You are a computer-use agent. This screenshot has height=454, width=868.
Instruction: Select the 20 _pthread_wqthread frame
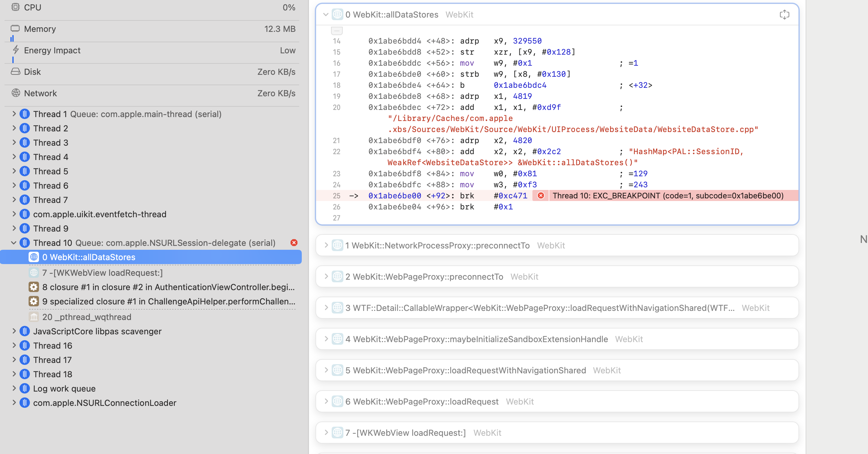87,317
